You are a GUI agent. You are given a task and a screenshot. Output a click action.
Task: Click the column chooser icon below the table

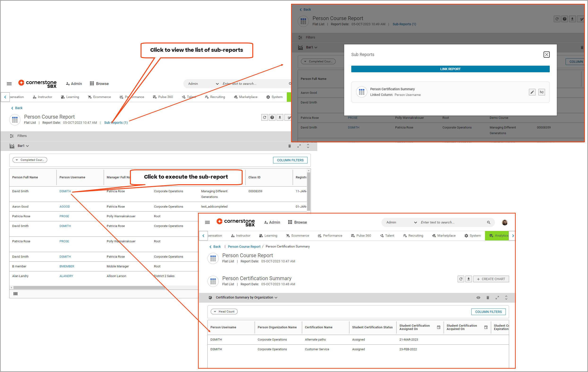15,294
